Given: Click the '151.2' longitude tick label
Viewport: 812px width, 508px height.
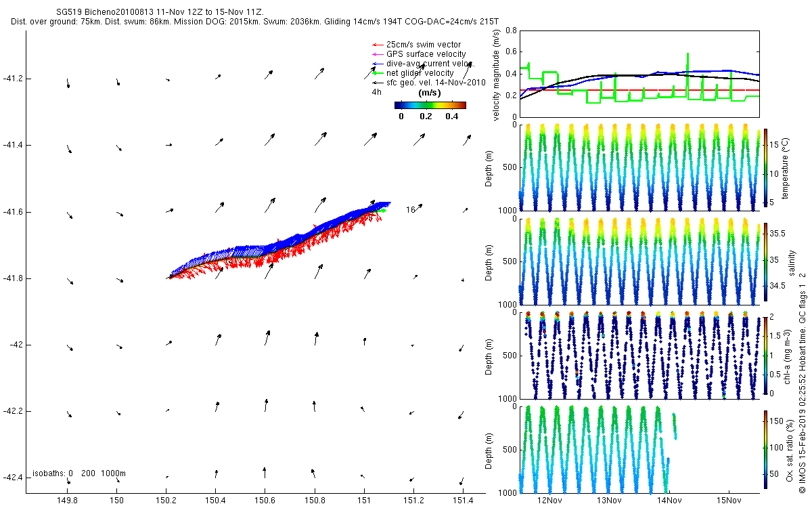Looking at the screenshot, I should coord(413,501).
